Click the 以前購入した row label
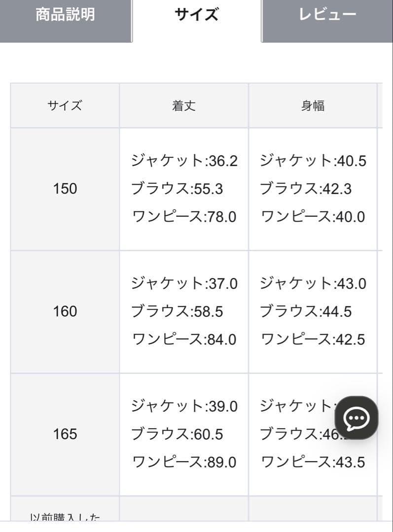Viewport: 393px width, 532px height. point(65,517)
